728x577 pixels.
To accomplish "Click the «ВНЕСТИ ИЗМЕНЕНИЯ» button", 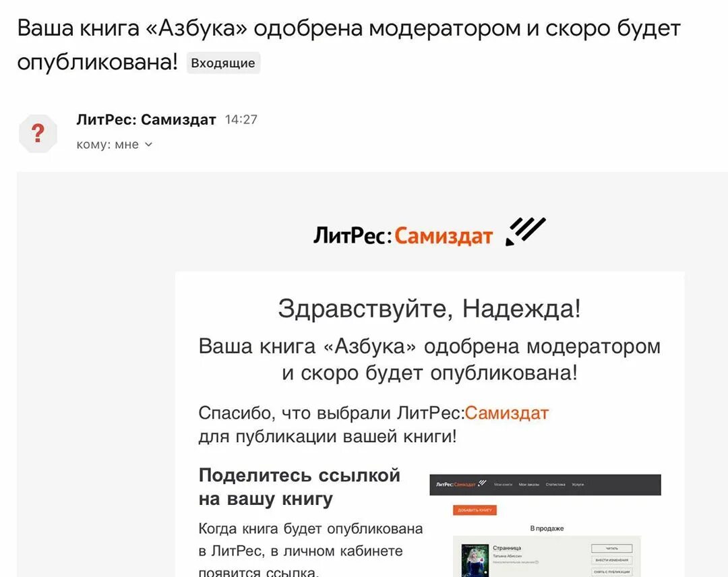I will click(613, 560).
